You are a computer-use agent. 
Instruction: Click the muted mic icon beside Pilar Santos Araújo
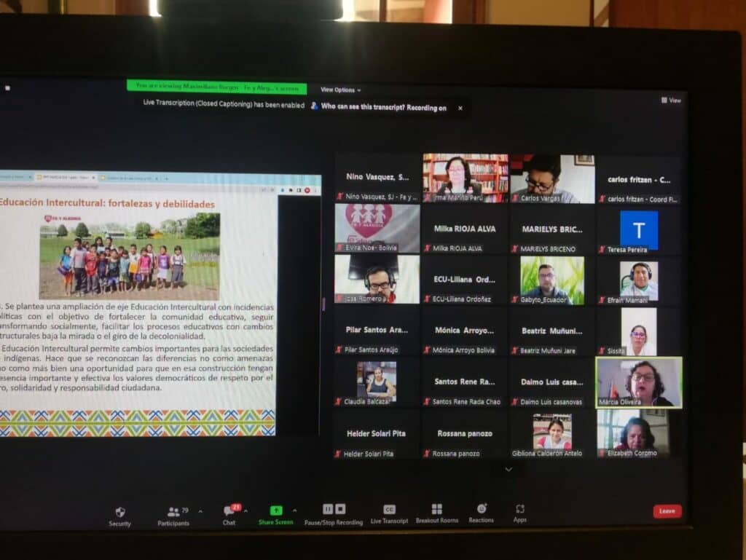[339, 350]
